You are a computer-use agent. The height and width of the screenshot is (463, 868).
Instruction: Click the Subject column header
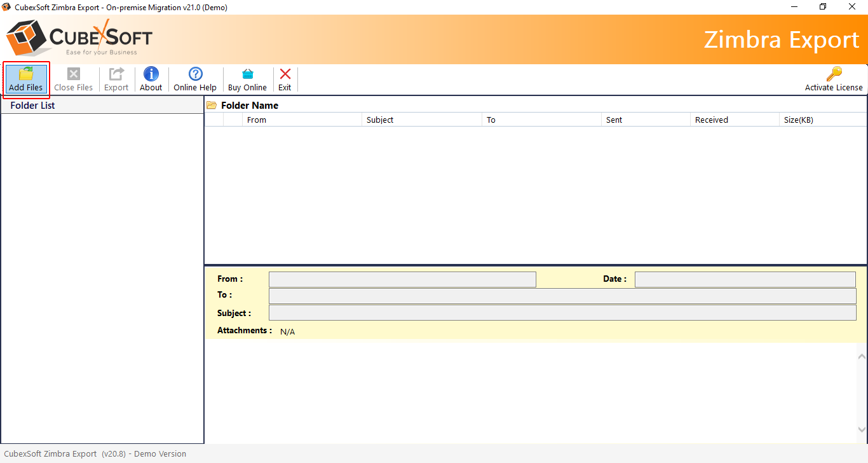click(x=379, y=120)
